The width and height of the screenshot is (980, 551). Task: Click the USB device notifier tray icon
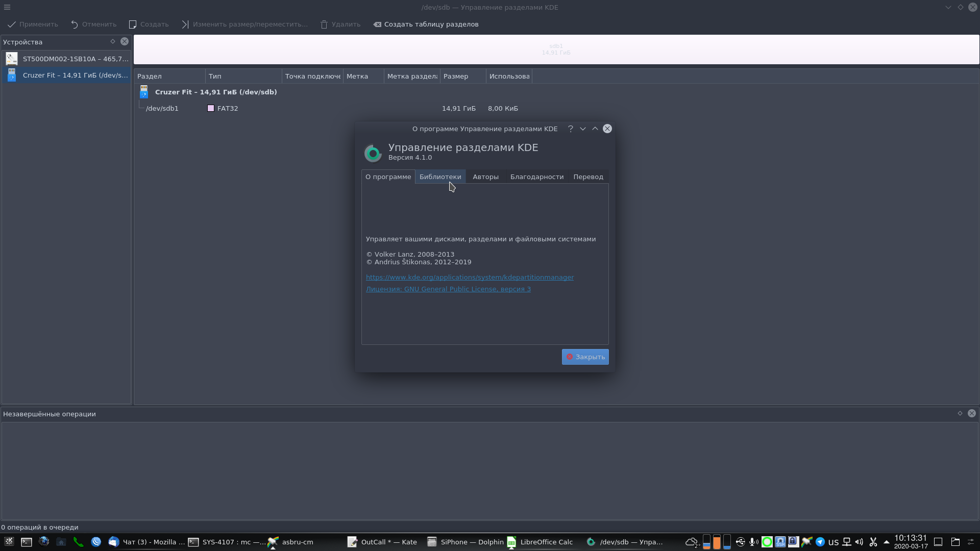(740, 542)
